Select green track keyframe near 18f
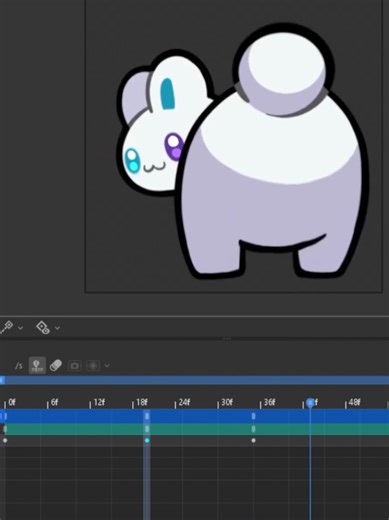This screenshot has width=389, height=520. point(147,429)
